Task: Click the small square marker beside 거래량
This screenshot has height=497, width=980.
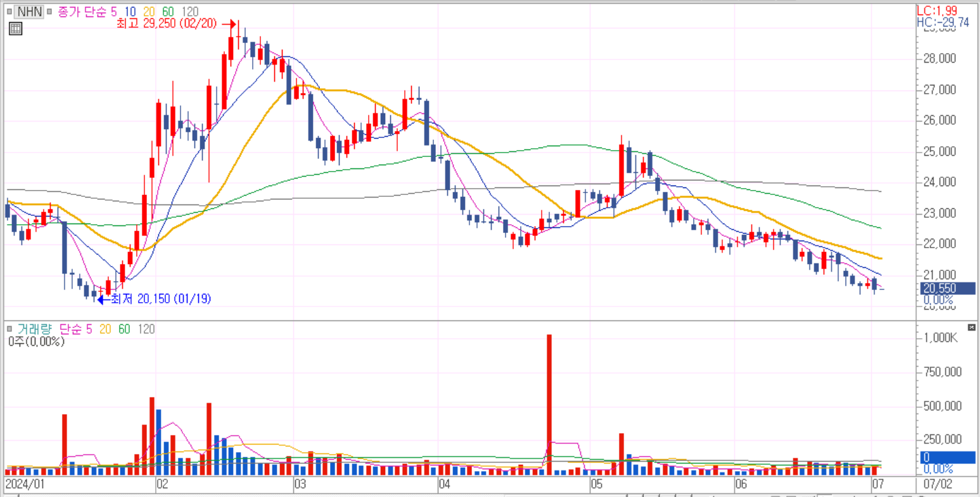Action: pyautogui.click(x=9, y=329)
